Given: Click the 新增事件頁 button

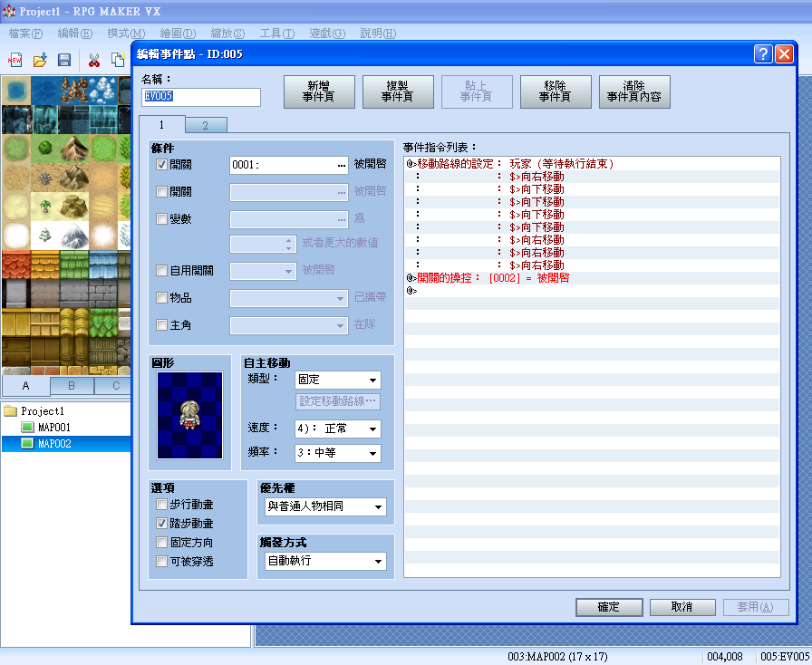Looking at the screenshot, I should (x=319, y=92).
